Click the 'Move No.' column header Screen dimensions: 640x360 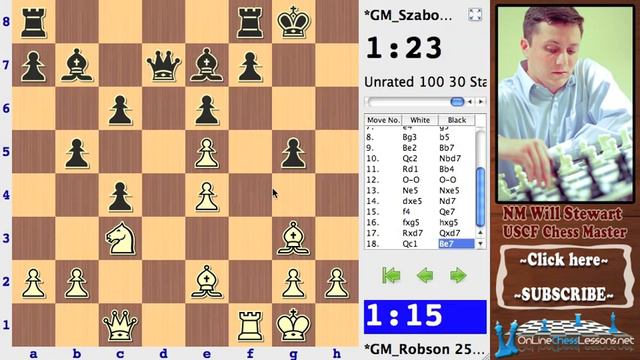[x=383, y=120]
